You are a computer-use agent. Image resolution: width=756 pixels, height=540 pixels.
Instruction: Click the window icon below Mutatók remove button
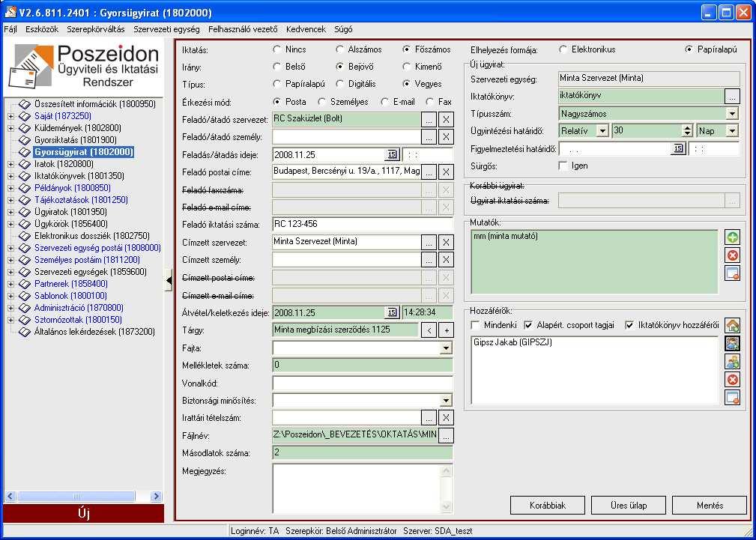pos(732,273)
